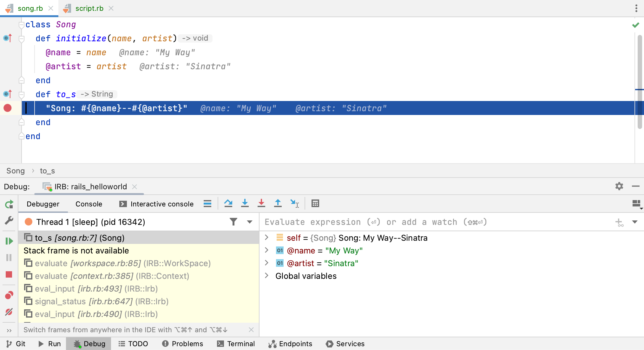The image size is (644, 350).
Task: Click the Step Out icon
Action: click(x=278, y=203)
